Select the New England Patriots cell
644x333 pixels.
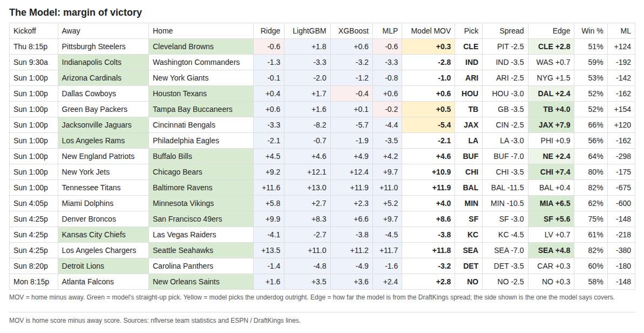click(103, 156)
